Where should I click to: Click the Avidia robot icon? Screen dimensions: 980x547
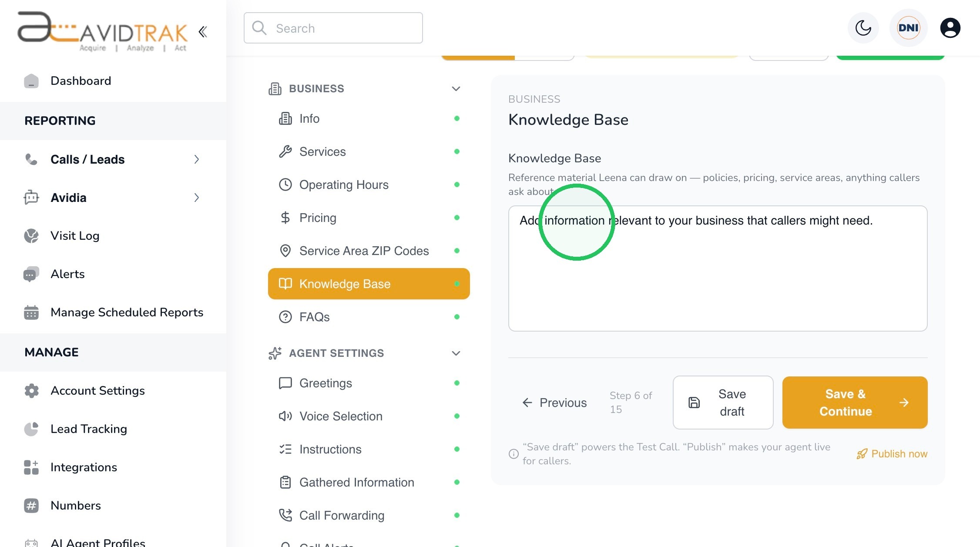click(x=31, y=197)
